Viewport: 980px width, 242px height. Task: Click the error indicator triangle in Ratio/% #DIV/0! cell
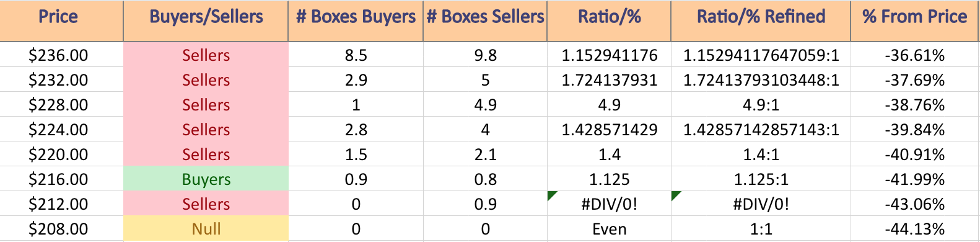click(x=551, y=195)
